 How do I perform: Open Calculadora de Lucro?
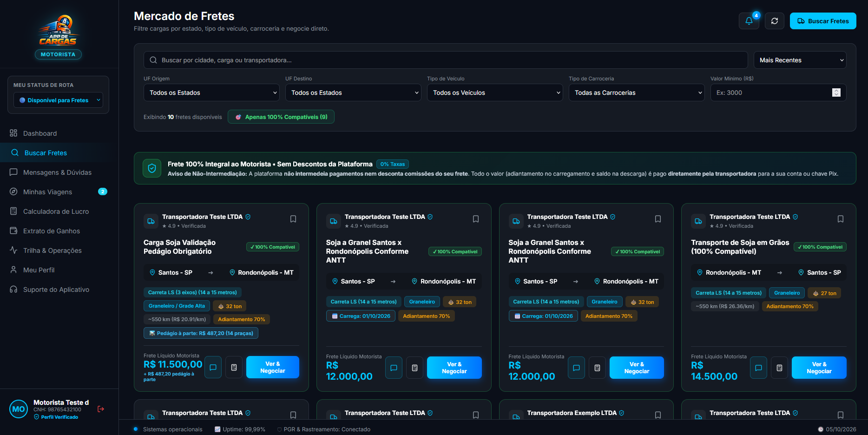[59, 211]
